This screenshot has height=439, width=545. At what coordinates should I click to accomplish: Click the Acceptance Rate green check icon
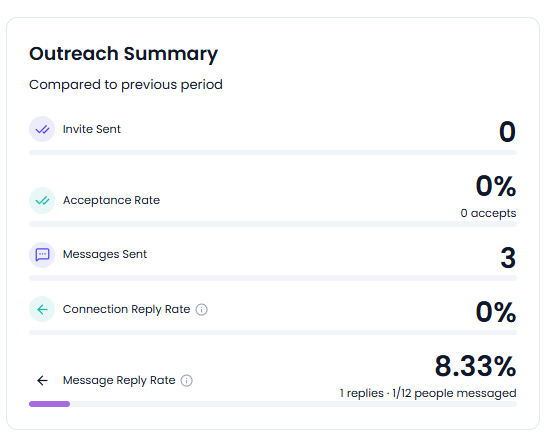point(42,201)
